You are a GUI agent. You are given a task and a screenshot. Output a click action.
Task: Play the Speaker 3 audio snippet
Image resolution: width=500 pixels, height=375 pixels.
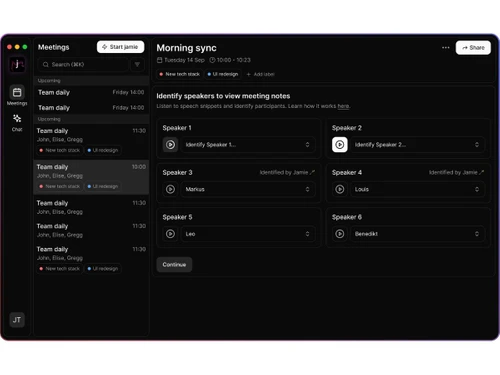pos(170,189)
